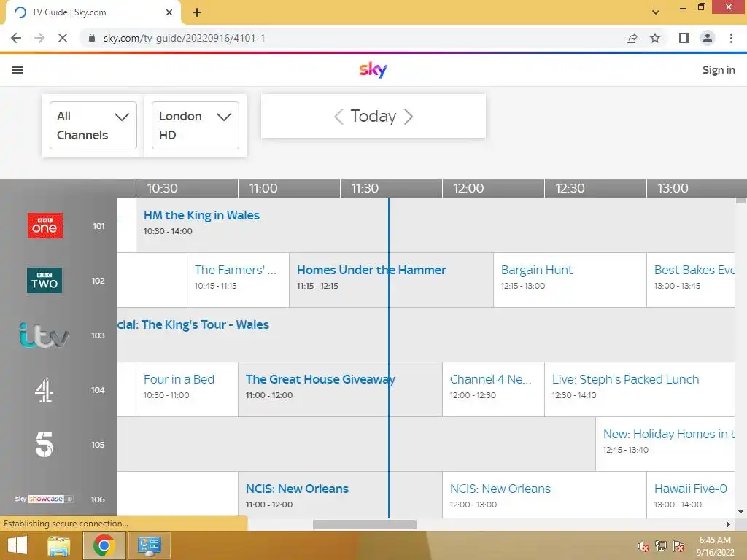Click the browser forward arrow

pos(39,38)
